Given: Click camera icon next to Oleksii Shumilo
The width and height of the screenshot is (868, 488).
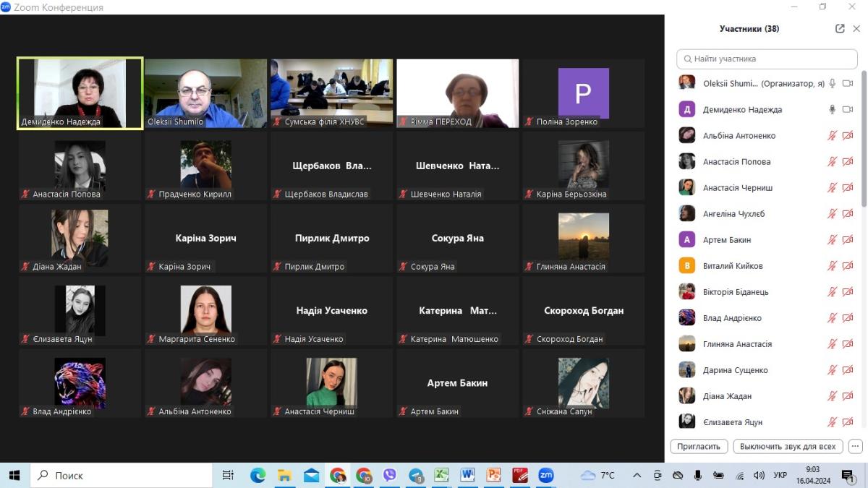Looking at the screenshot, I should pos(848,84).
